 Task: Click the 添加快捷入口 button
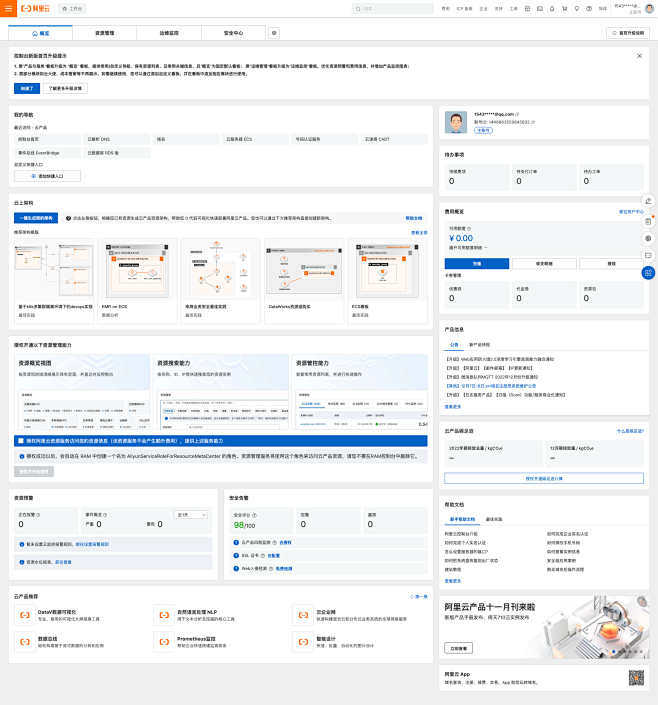[47, 176]
